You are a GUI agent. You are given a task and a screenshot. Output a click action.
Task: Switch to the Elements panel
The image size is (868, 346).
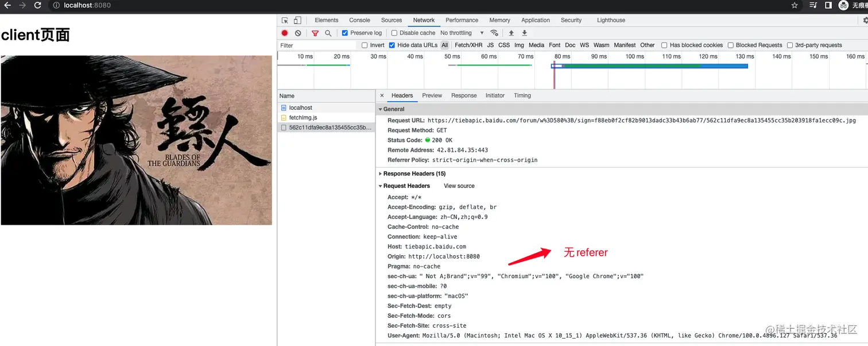click(327, 20)
